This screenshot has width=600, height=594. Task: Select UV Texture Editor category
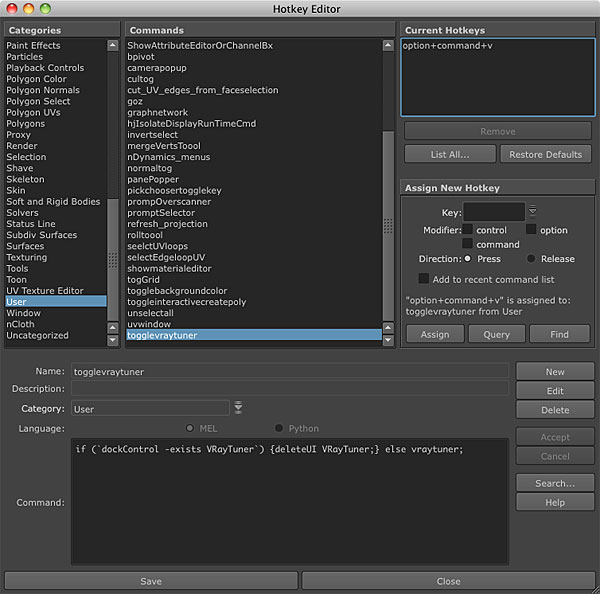56,290
